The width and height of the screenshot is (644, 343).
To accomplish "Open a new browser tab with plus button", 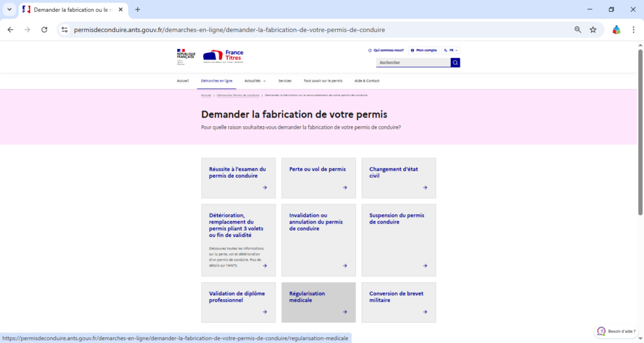I will [138, 9].
